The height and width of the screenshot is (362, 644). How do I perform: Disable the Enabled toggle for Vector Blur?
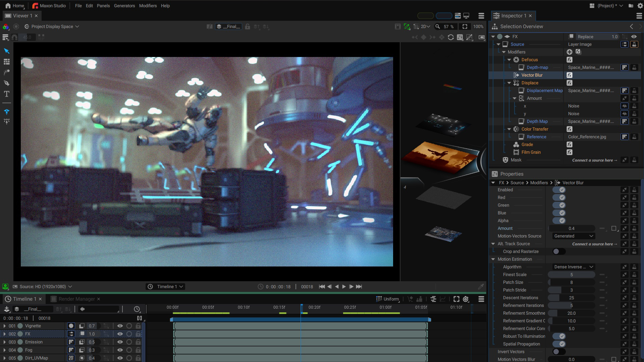559,190
